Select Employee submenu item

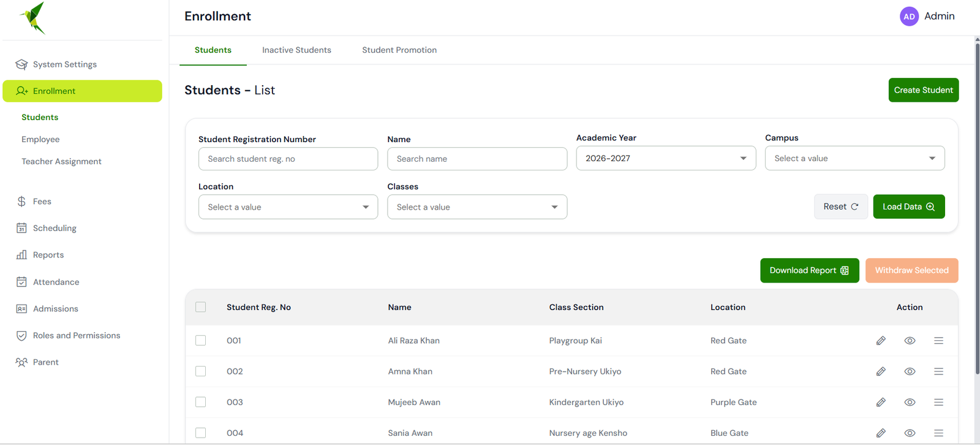pos(40,139)
